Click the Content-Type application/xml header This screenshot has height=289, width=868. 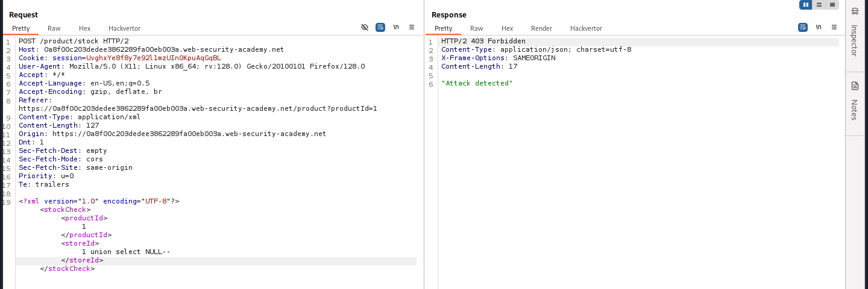tap(80, 117)
